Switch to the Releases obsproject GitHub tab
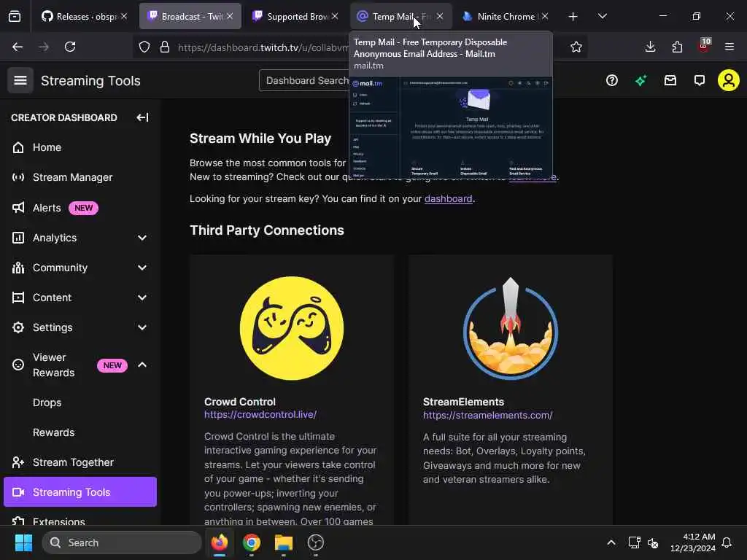 click(x=85, y=17)
